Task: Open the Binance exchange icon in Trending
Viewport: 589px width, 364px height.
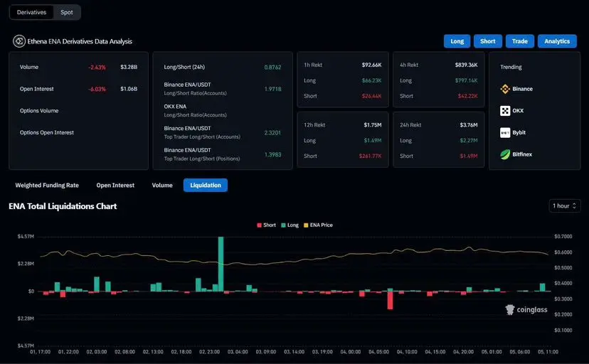Action: (505, 89)
